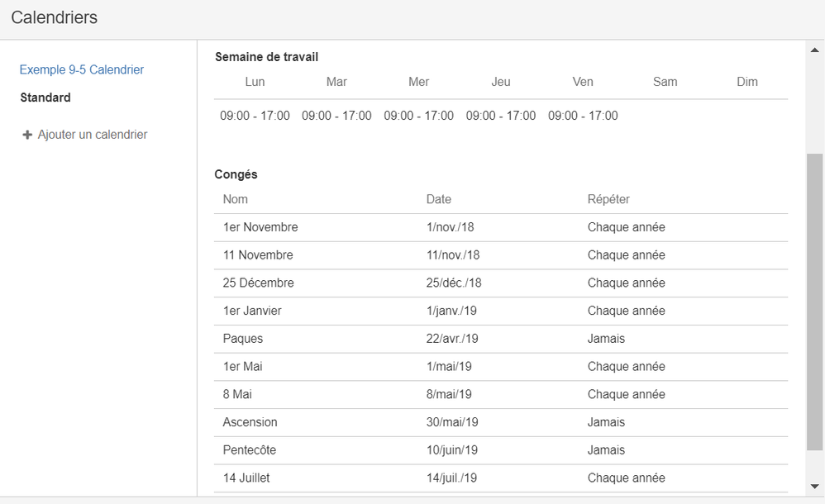Click the Mer column header

[419, 82]
